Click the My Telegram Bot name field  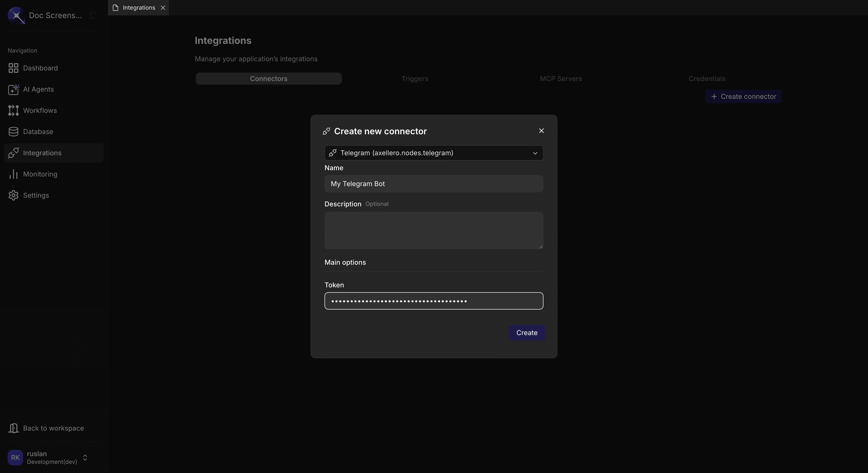click(434, 184)
